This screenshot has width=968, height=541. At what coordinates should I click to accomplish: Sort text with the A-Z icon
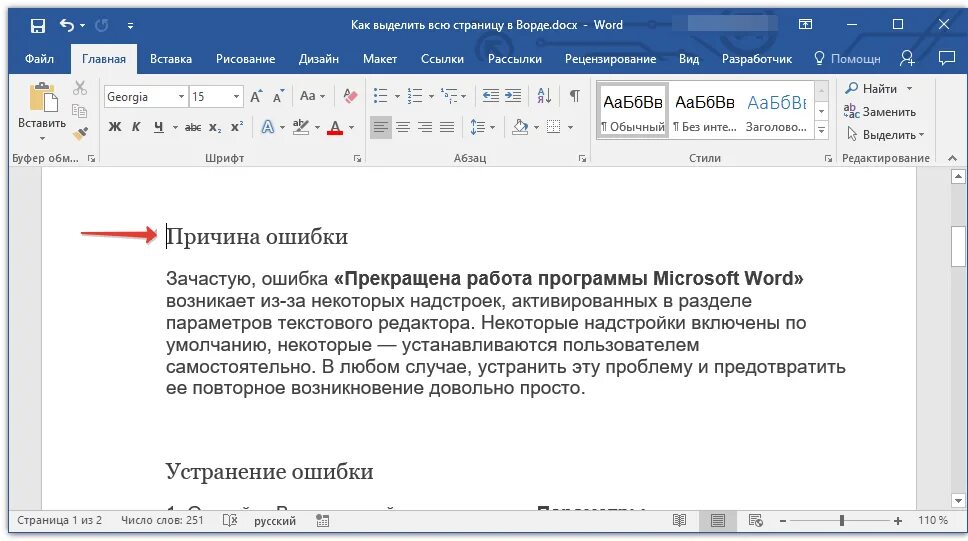(x=544, y=95)
